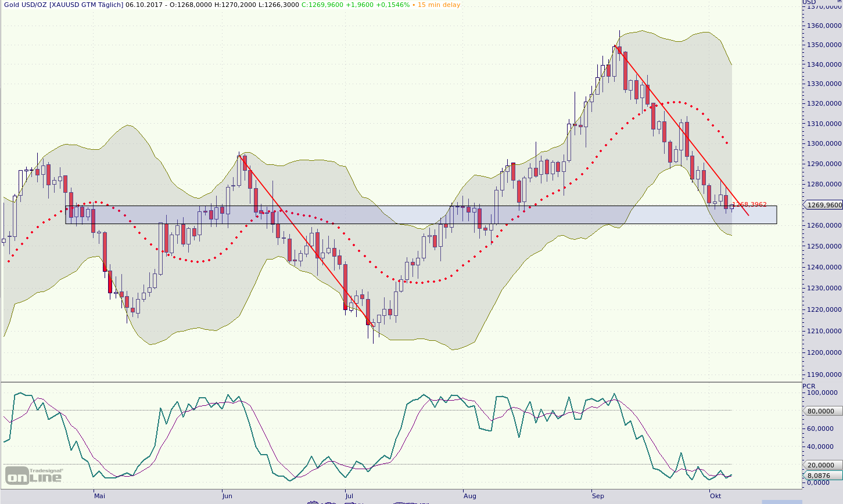Viewport: 843px width, 504px height.
Task: Click the "1250,0000" price axis label
Action: 824,246
